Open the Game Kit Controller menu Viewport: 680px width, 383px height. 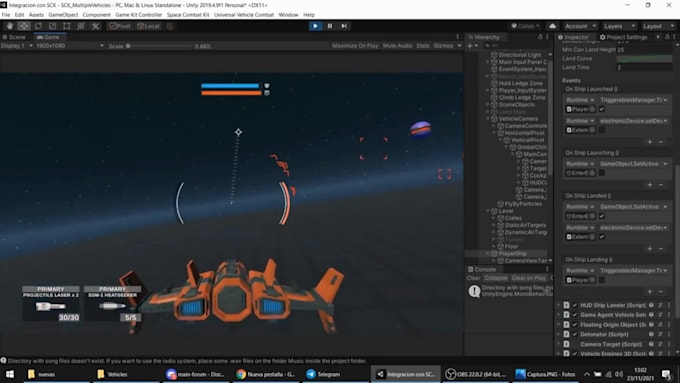click(138, 15)
